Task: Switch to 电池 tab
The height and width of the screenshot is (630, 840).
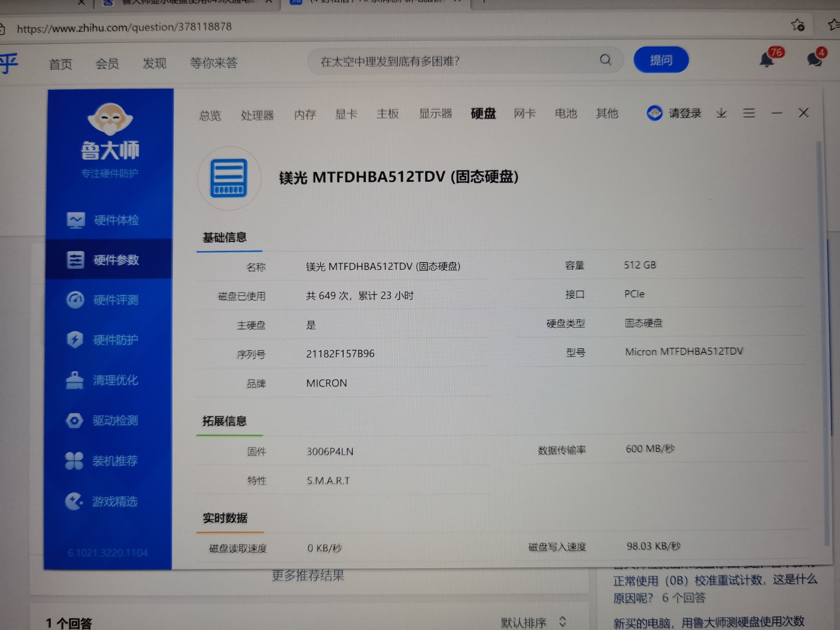Action: (x=566, y=113)
